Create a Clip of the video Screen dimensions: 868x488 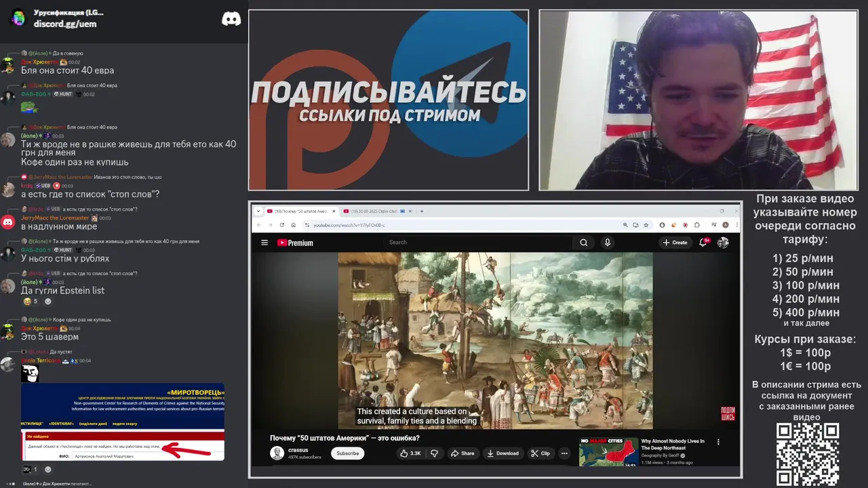pos(540,453)
